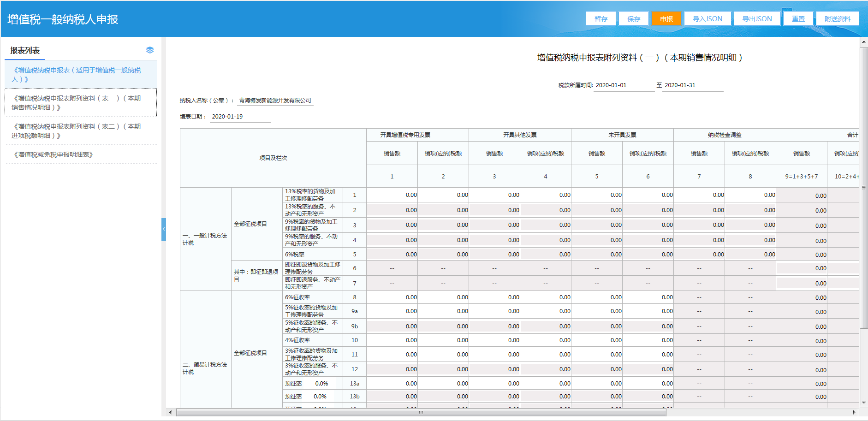Click row 13a column 1 销售额 cell

pos(392,384)
